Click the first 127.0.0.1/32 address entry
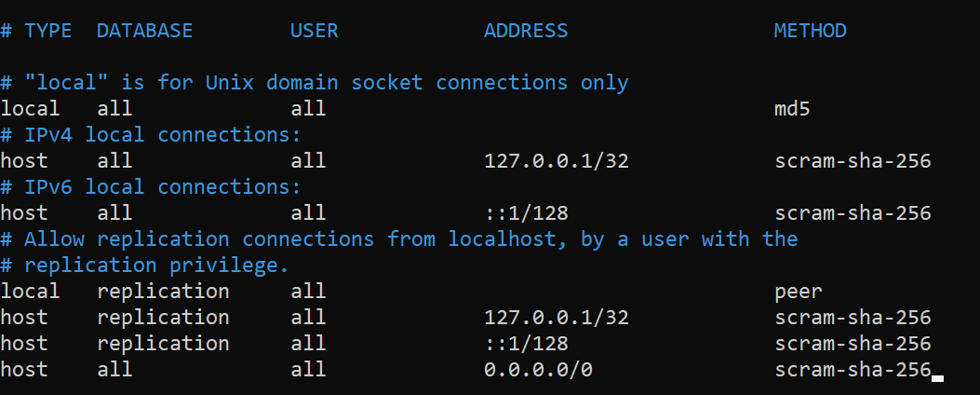This screenshot has height=395, width=980. (x=557, y=161)
